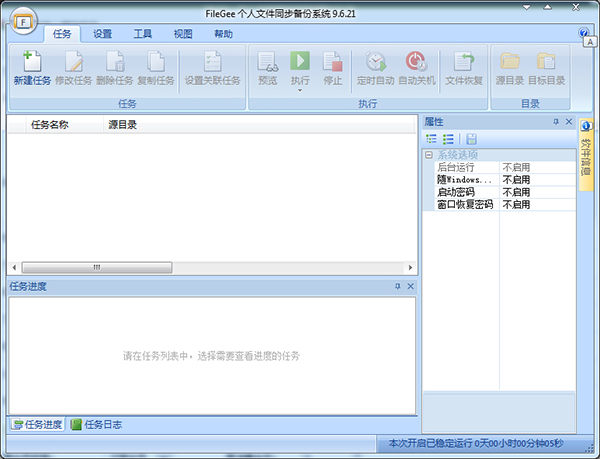Click the 文件恢复 file restore icon
600x459 pixels.
(x=464, y=62)
